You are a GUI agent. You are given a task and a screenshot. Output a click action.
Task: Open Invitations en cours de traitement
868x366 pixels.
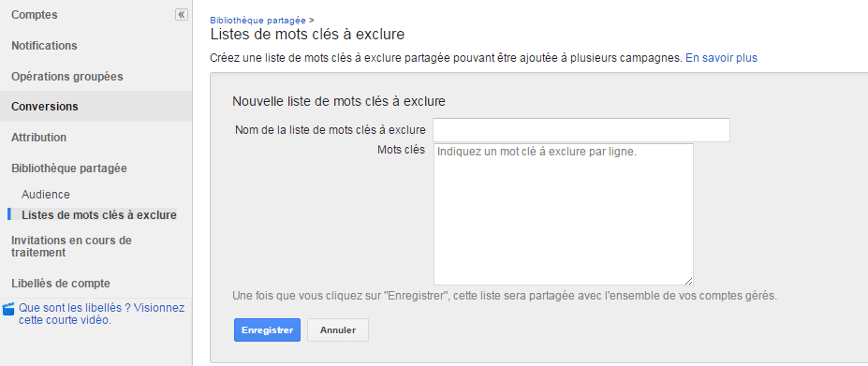(x=71, y=246)
